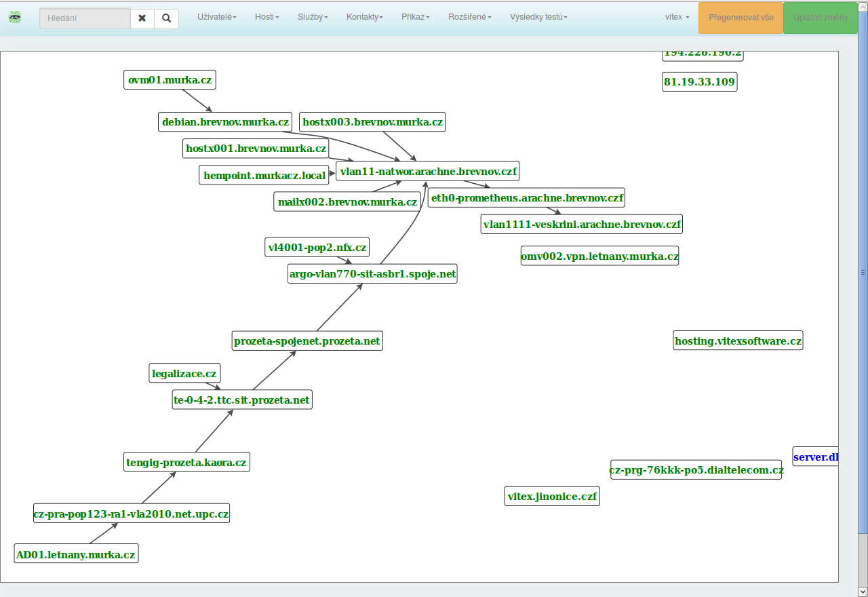Clear search with the X icon

click(142, 18)
